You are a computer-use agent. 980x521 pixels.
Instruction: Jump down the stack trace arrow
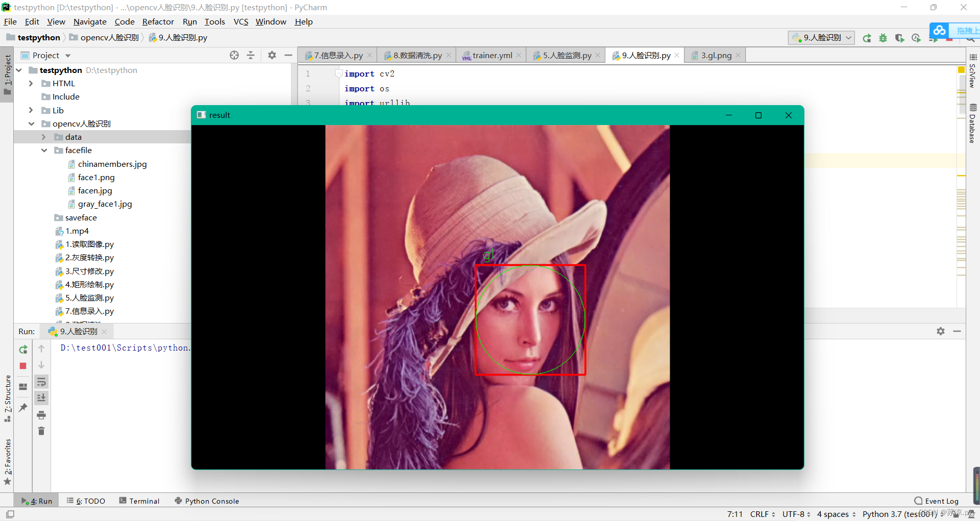pyautogui.click(x=41, y=365)
